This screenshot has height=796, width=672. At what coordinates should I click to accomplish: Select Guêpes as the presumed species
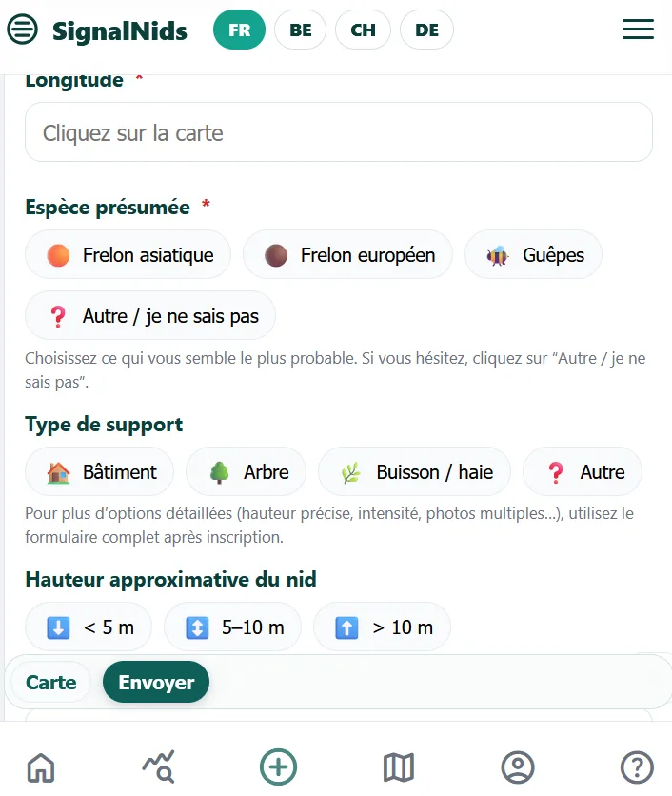(x=533, y=254)
